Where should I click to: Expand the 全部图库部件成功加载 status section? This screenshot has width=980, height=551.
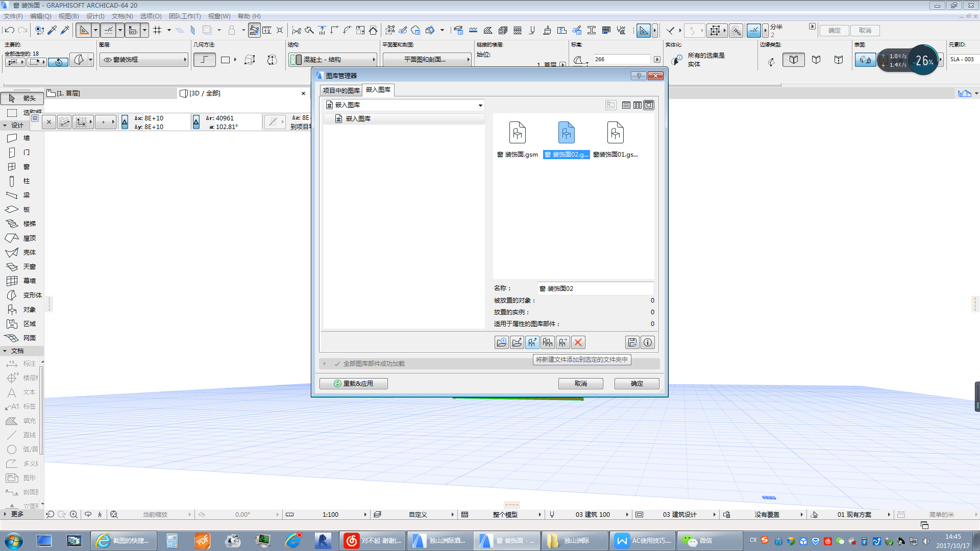325,364
